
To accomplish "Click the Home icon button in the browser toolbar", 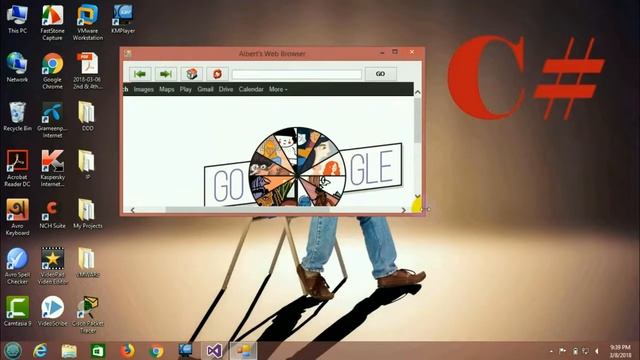I will click(x=192, y=74).
